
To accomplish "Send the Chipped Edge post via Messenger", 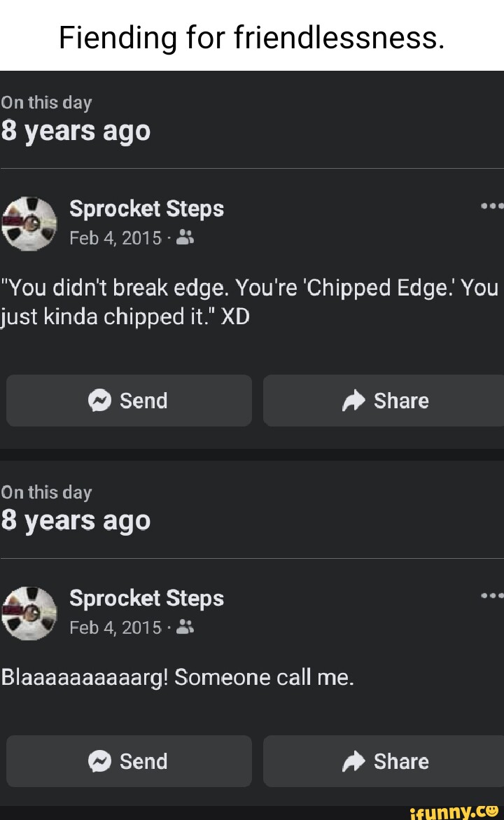I will tap(129, 400).
